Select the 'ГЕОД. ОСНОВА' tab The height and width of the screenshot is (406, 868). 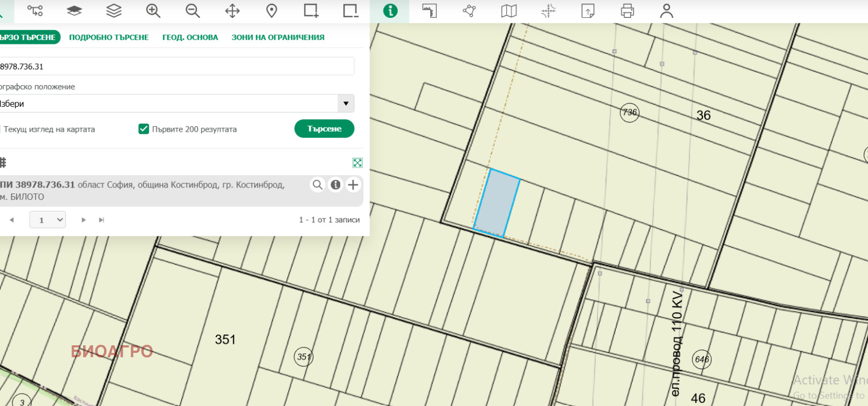tap(190, 37)
